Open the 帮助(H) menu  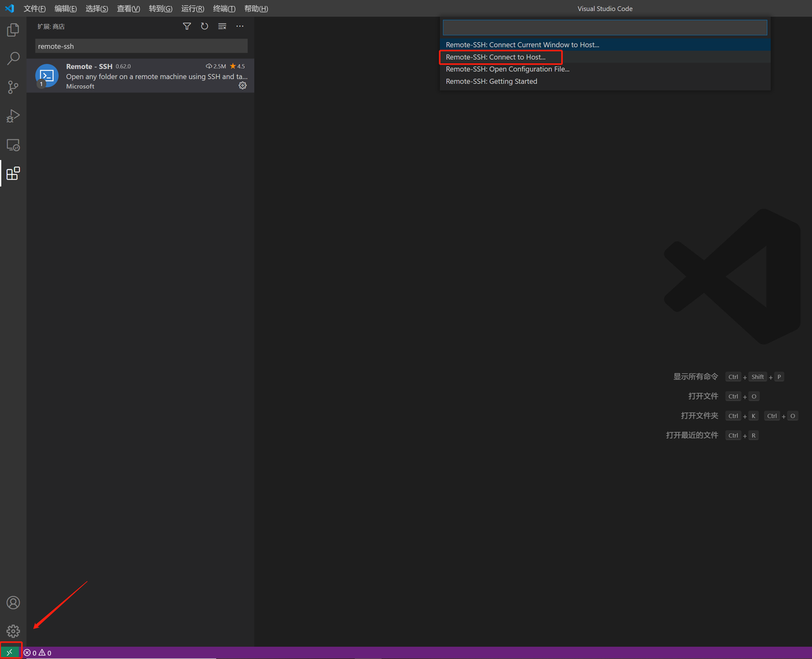pyautogui.click(x=256, y=9)
